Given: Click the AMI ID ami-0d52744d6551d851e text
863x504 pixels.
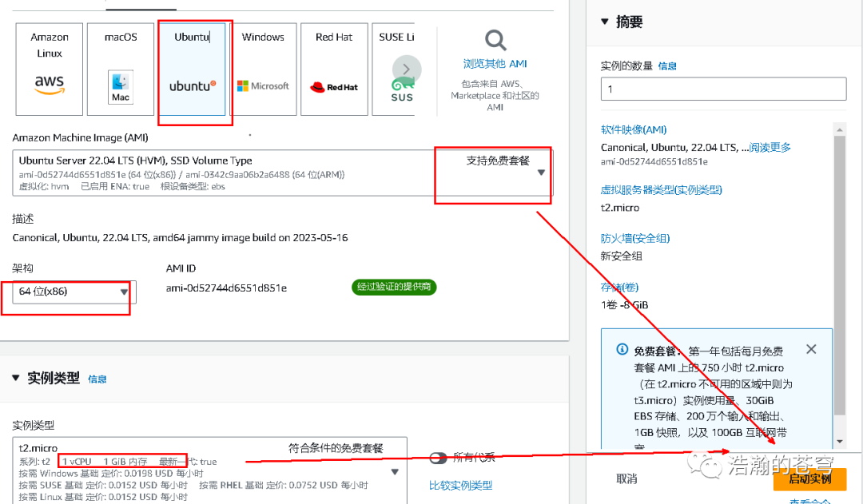Looking at the screenshot, I should [226, 288].
